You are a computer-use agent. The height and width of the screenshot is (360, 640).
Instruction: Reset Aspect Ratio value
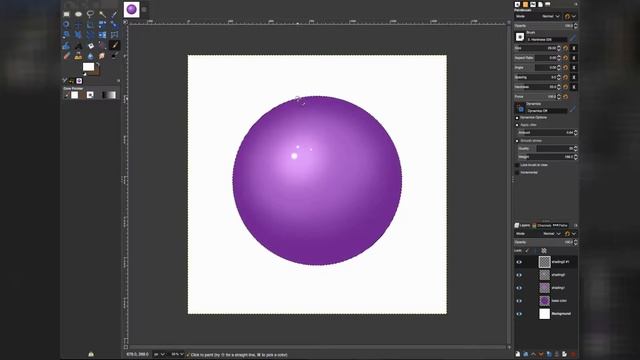(566, 58)
